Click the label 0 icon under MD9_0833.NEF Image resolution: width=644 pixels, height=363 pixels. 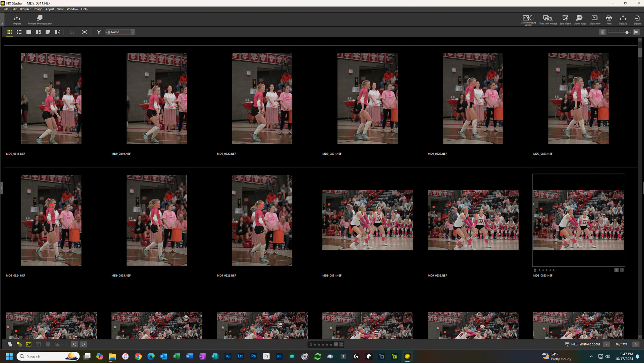pyautogui.click(x=616, y=270)
